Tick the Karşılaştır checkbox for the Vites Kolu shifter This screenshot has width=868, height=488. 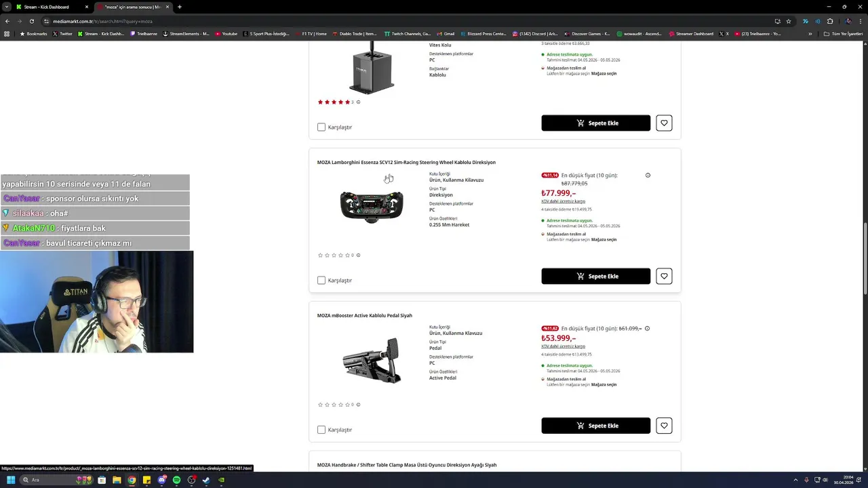pyautogui.click(x=321, y=127)
